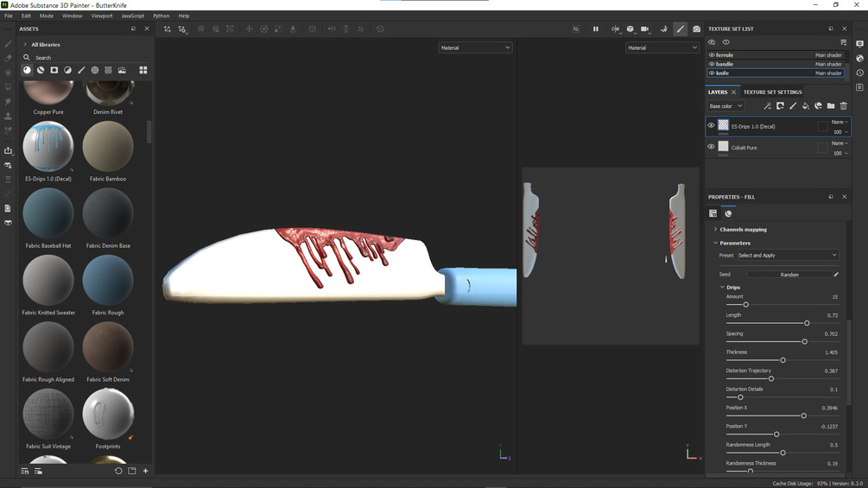Click the Position X slider handle

pyautogui.click(x=804, y=415)
